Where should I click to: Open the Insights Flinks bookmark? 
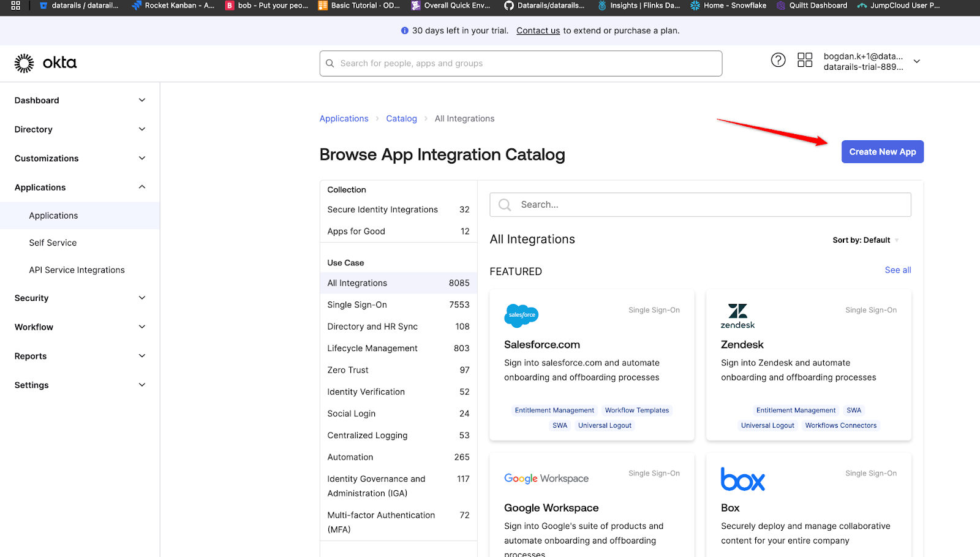pyautogui.click(x=639, y=6)
